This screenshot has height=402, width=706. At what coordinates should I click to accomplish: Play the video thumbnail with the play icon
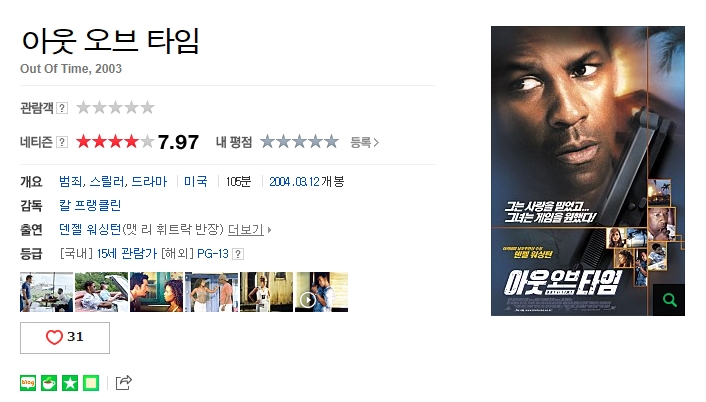[x=321, y=292]
